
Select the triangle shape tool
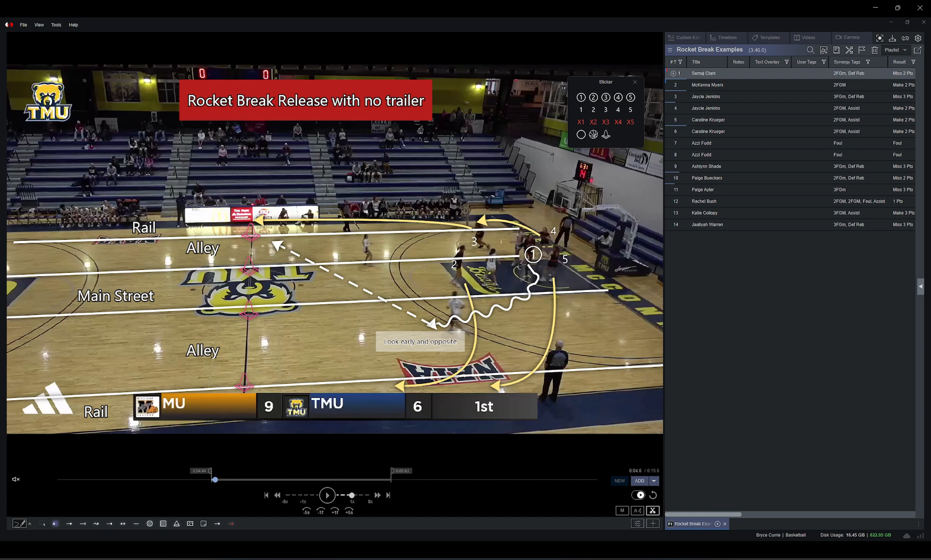click(177, 523)
